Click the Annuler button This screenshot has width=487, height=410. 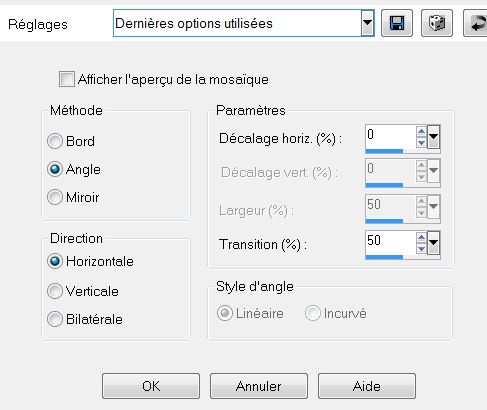tap(259, 386)
